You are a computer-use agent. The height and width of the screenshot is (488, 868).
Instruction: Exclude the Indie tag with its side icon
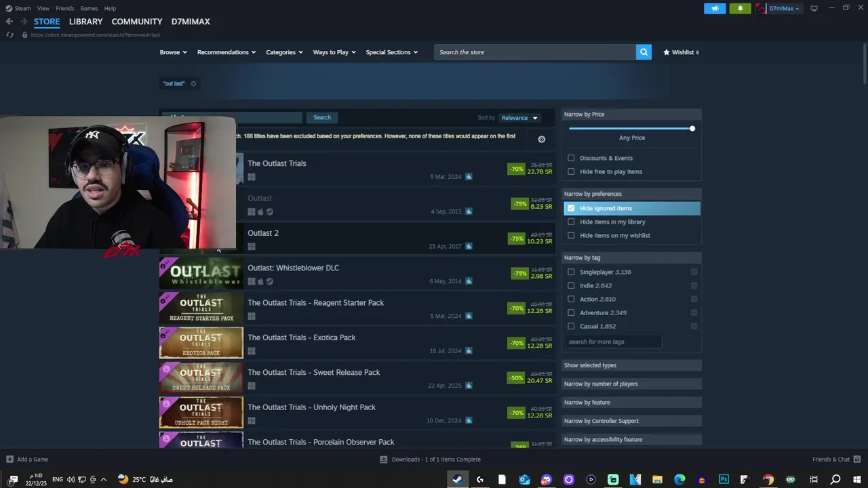point(694,285)
